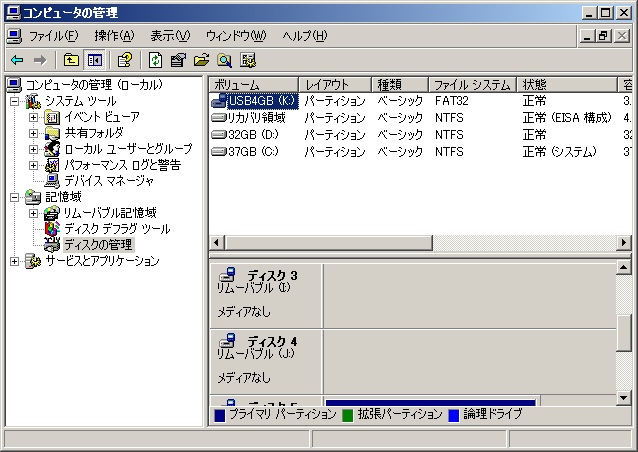
Task: Click the システム ツール icon
Action: coord(33,101)
